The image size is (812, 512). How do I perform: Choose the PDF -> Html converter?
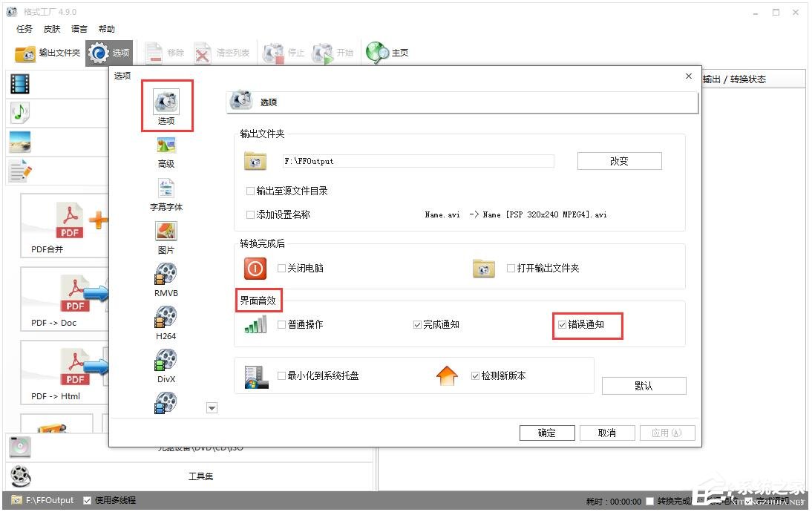click(65, 372)
